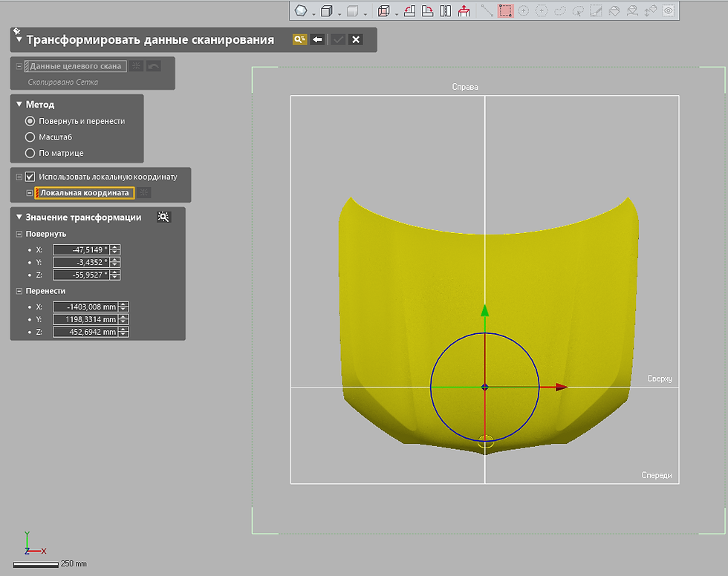Click the rotate view clockwise icon

[x=428, y=11]
